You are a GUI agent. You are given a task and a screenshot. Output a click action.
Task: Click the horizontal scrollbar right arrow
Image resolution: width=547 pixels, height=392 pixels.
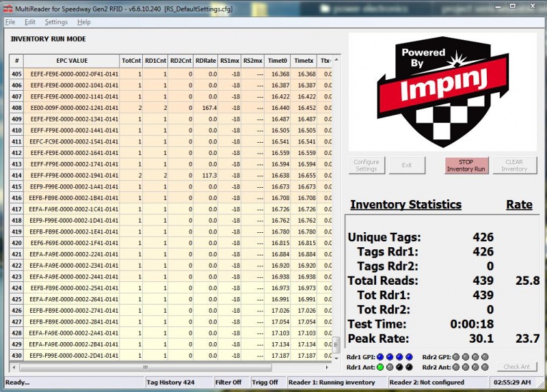tap(327, 367)
